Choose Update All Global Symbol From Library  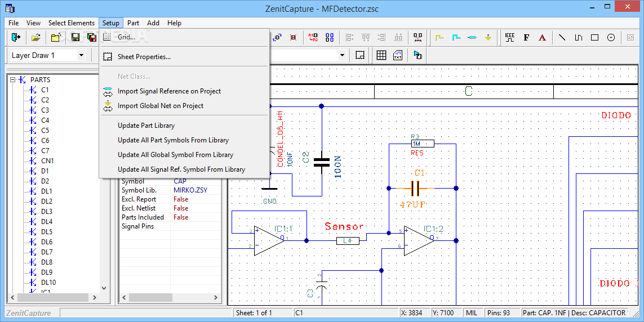point(184,155)
